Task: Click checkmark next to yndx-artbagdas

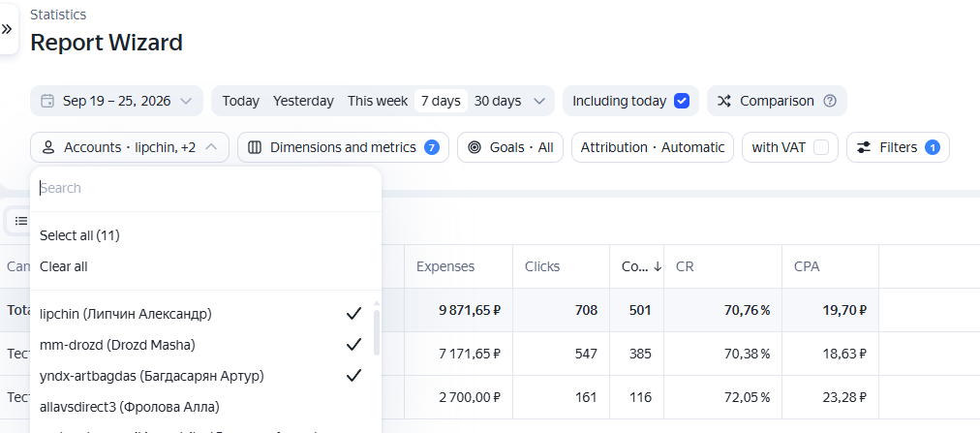Action: pos(353,376)
